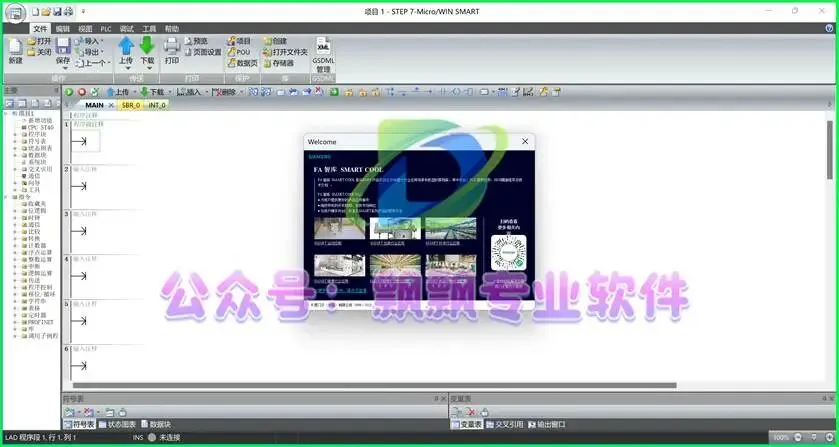The image size is (839, 447).
Task: Click the Open folder quick-access icon
Action: coord(46,11)
